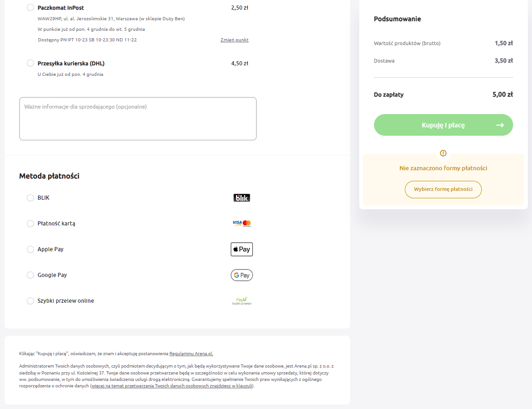
Task: Click the Wybierz formę płatności button
Action: (x=443, y=190)
